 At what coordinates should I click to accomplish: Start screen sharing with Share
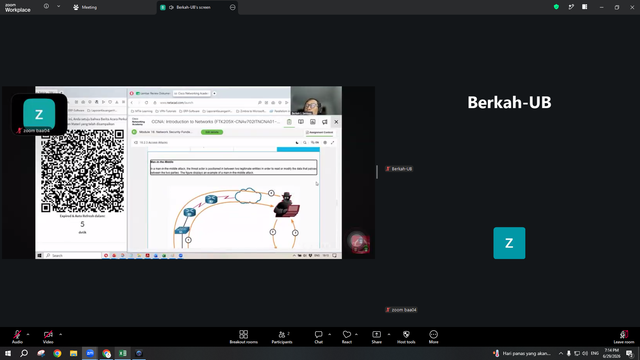coord(376,337)
